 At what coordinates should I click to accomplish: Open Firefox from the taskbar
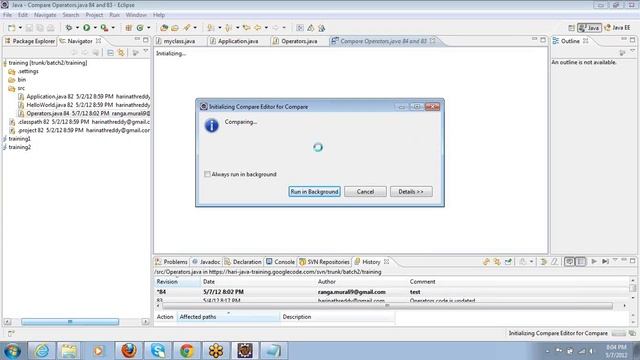click(x=129, y=351)
